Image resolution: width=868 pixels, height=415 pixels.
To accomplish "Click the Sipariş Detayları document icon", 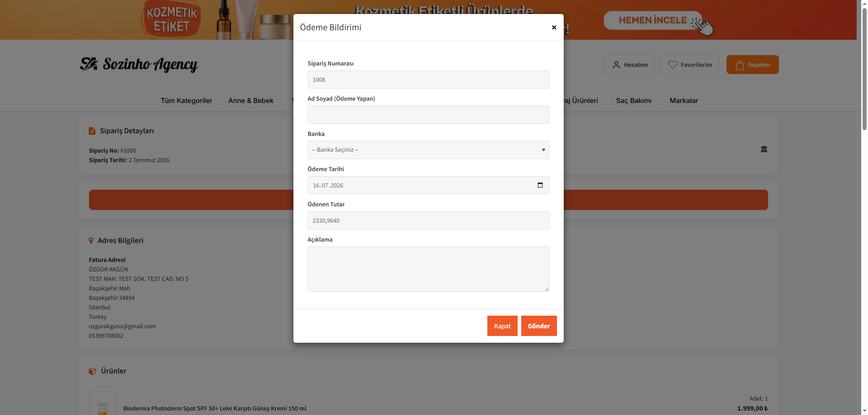I will coord(92,131).
